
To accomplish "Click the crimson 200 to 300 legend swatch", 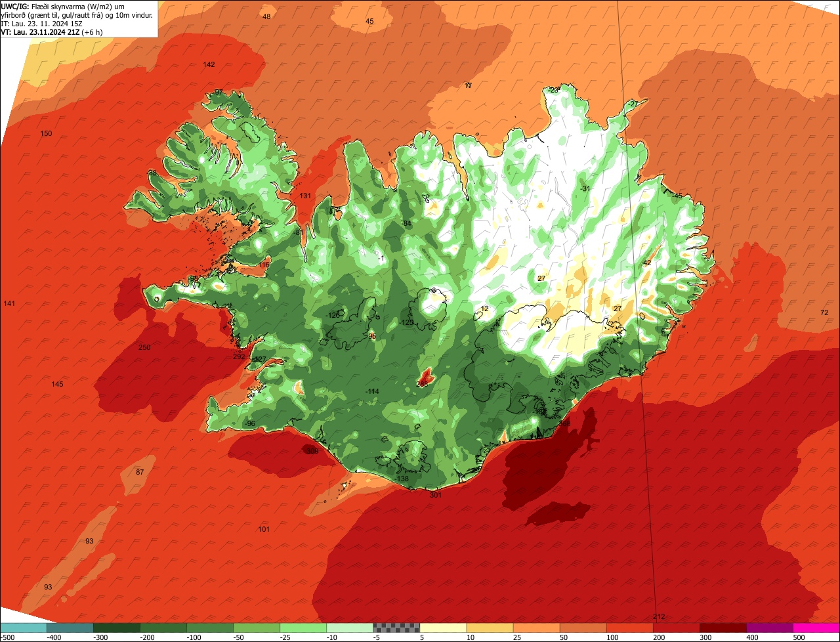I will pos(676,628).
